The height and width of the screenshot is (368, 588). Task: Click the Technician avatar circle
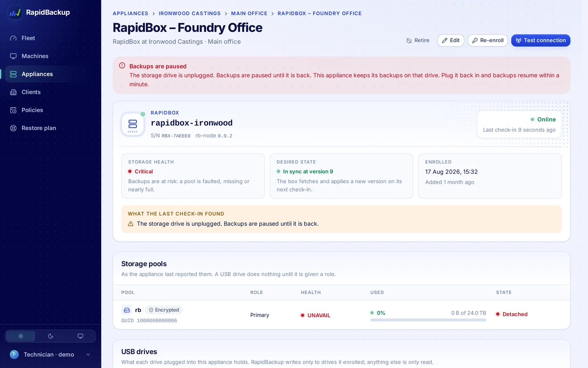point(14,355)
